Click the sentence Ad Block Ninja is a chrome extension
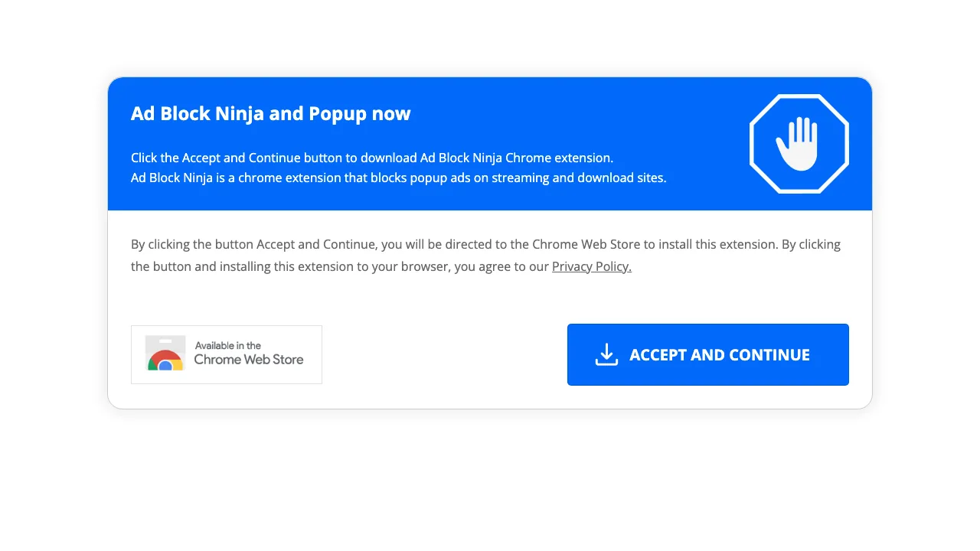The width and height of the screenshot is (980, 551). click(399, 178)
